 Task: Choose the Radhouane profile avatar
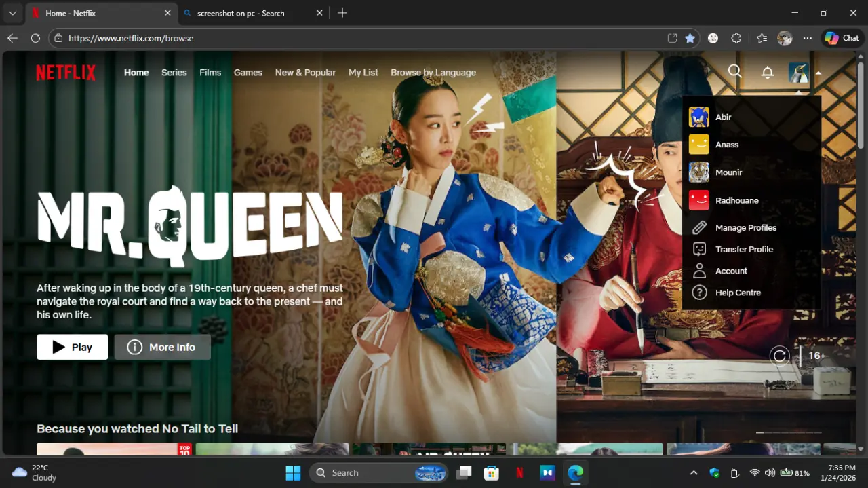698,200
